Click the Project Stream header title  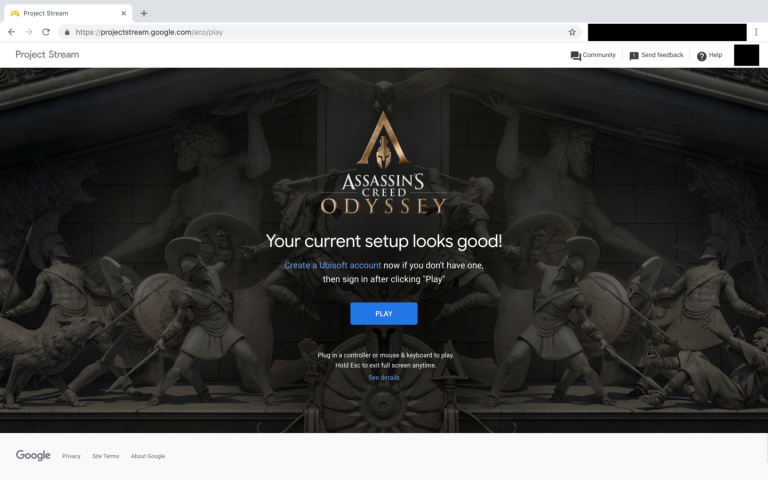coord(47,55)
